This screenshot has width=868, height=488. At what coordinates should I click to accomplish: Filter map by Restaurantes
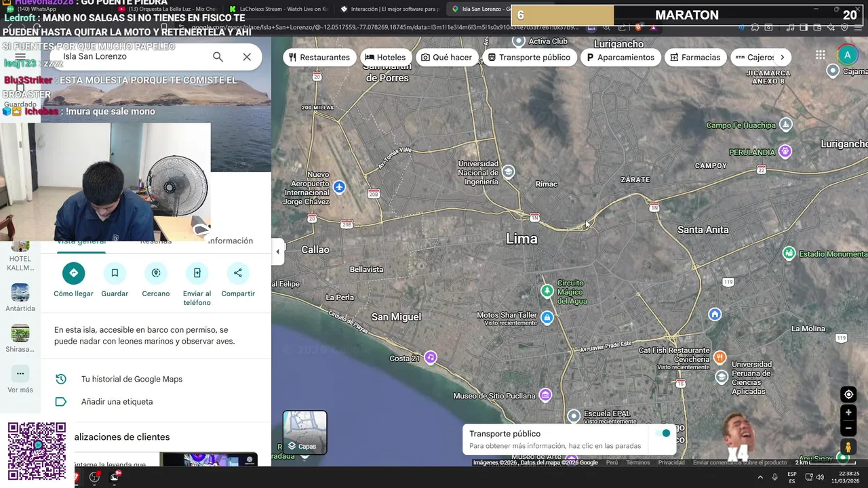pos(319,58)
